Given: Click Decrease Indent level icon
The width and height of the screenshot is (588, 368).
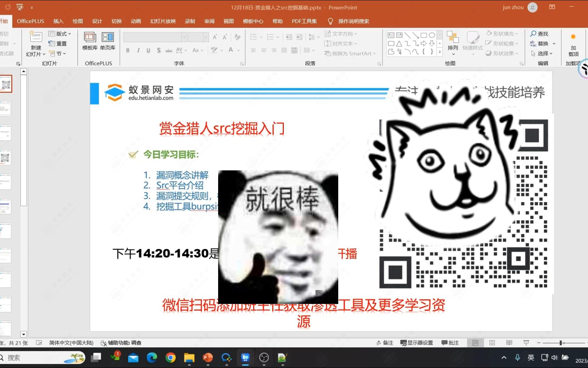Looking at the screenshot, I should pyautogui.click(x=289, y=37).
